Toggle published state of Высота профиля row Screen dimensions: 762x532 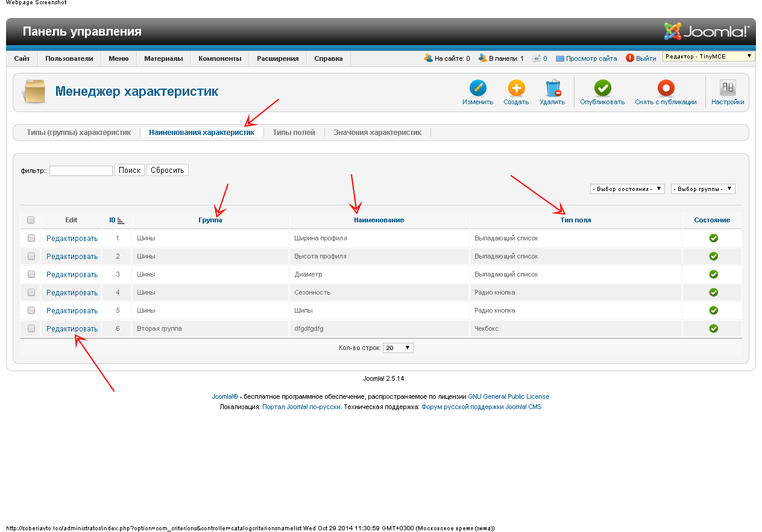pyautogui.click(x=713, y=256)
